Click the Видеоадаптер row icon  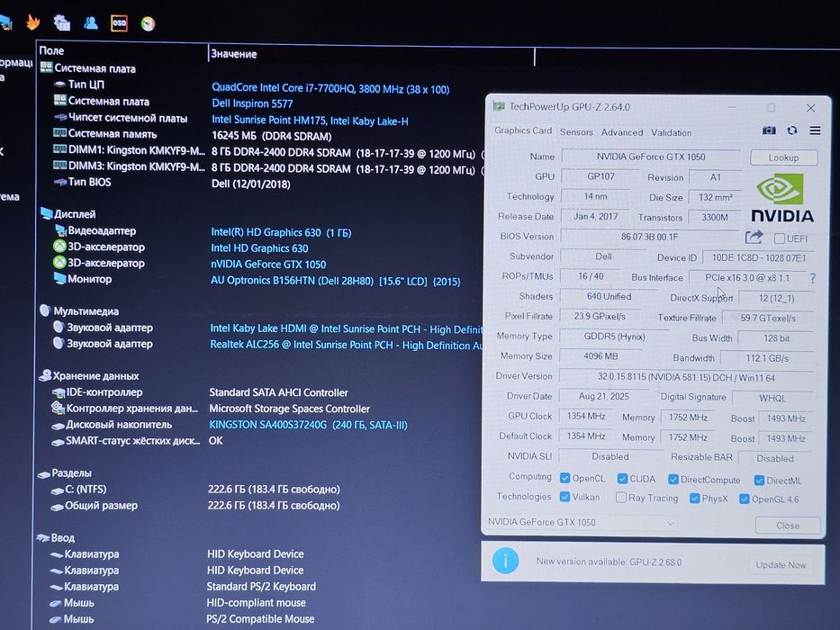[60, 230]
